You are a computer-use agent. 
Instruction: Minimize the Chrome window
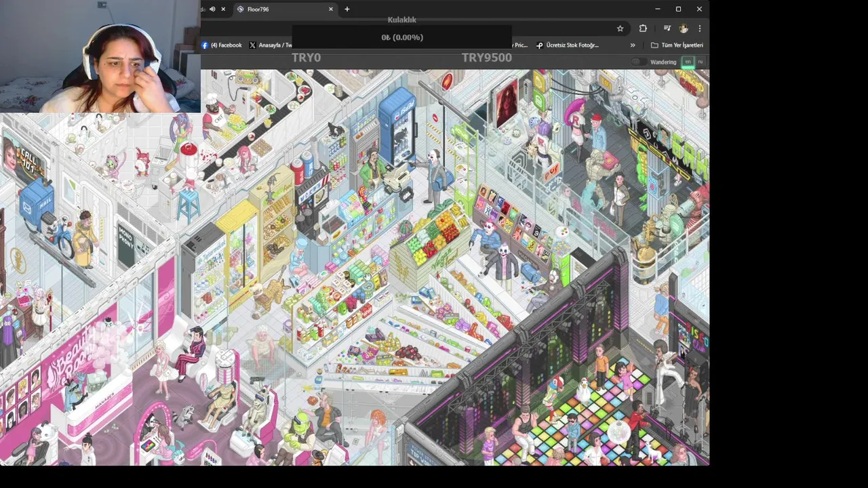point(657,9)
